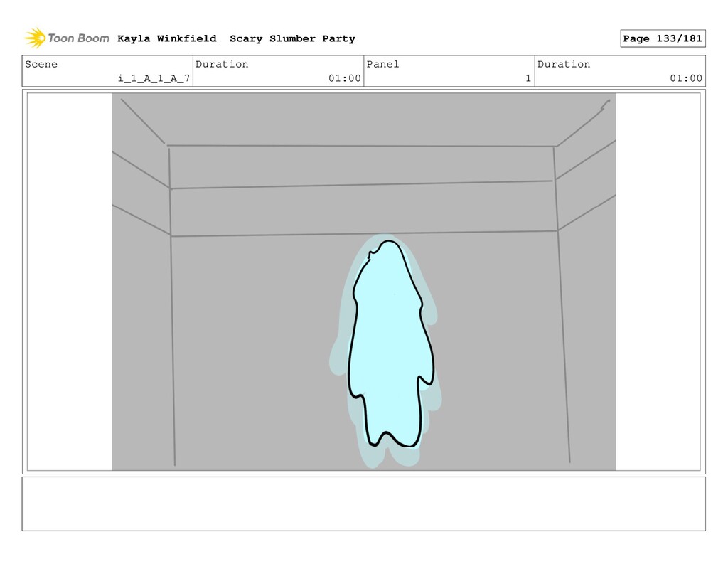Click the Panel header label
The image size is (728, 564).
[x=382, y=64]
